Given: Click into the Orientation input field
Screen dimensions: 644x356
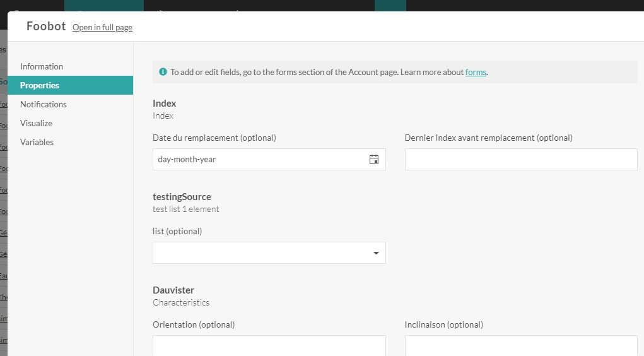Looking at the screenshot, I should point(269,346).
